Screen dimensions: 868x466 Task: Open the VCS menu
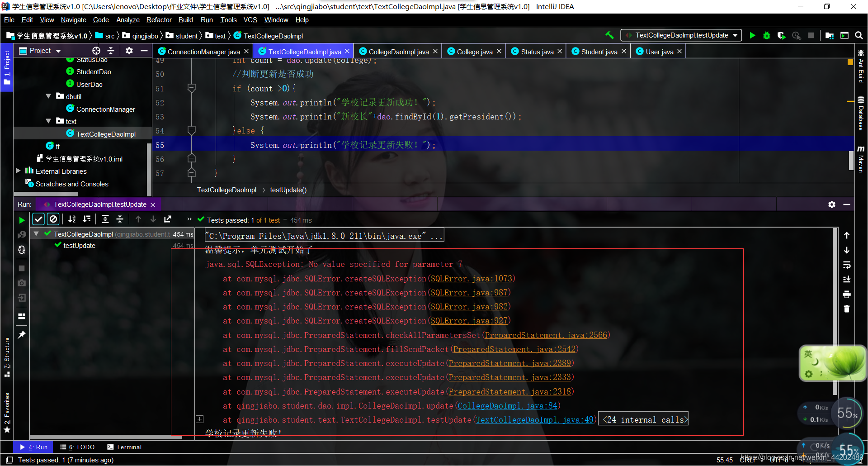(x=250, y=20)
